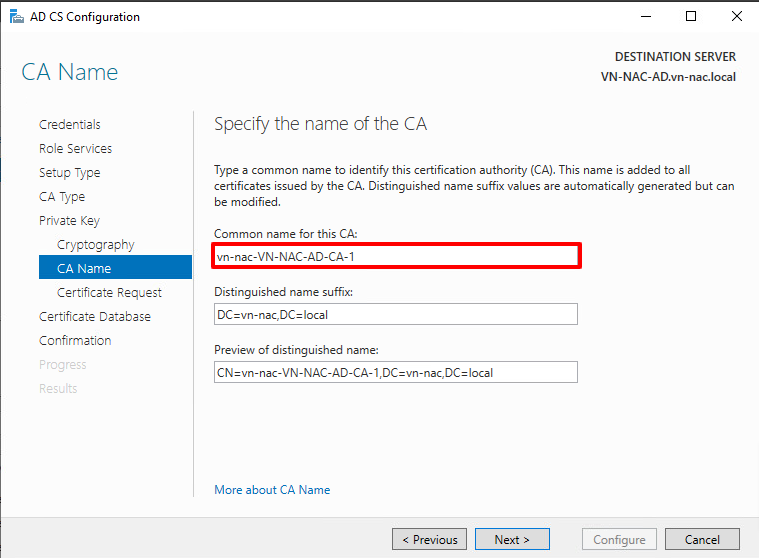The image size is (759, 558).
Task: Maximize the AD CS Configuration window
Action: click(x=691, y=17)
